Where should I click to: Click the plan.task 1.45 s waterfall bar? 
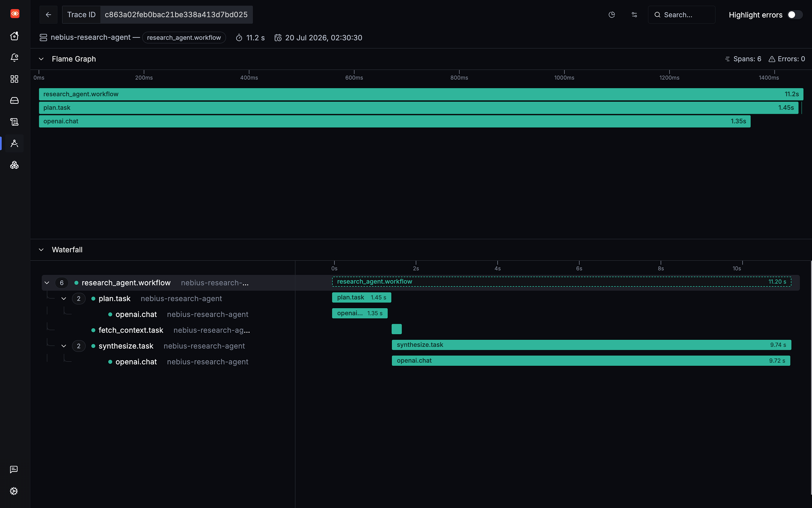[x=361, y=297]
